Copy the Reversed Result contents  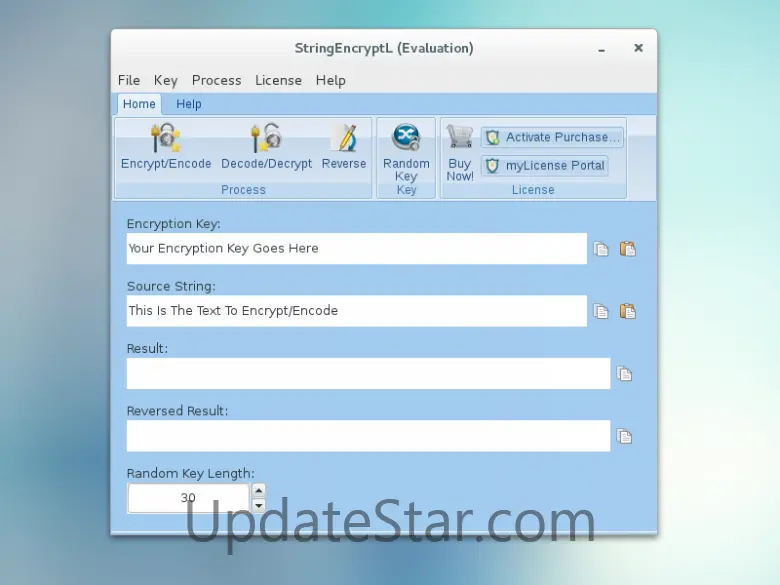coord(624,436)
